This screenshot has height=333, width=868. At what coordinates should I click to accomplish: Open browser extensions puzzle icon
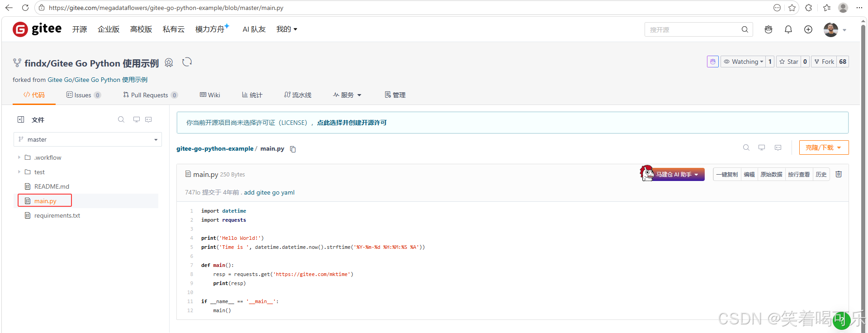coord(809,8)
